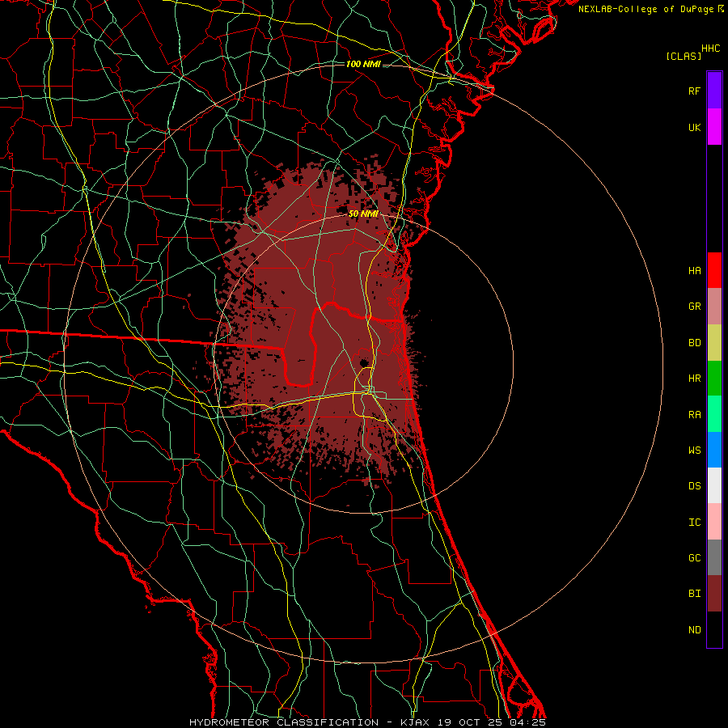
Task: Click the DS legend label
Action: (694, 486)
